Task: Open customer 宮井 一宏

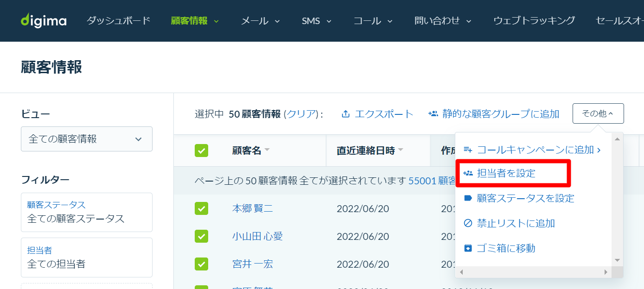Action: click(253, 264)
